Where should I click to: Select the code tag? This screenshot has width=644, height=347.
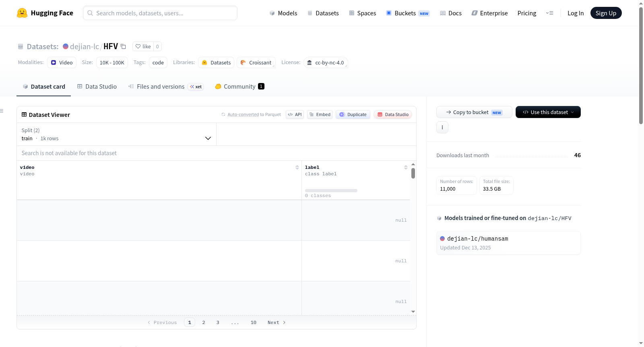tap(158, 62)
